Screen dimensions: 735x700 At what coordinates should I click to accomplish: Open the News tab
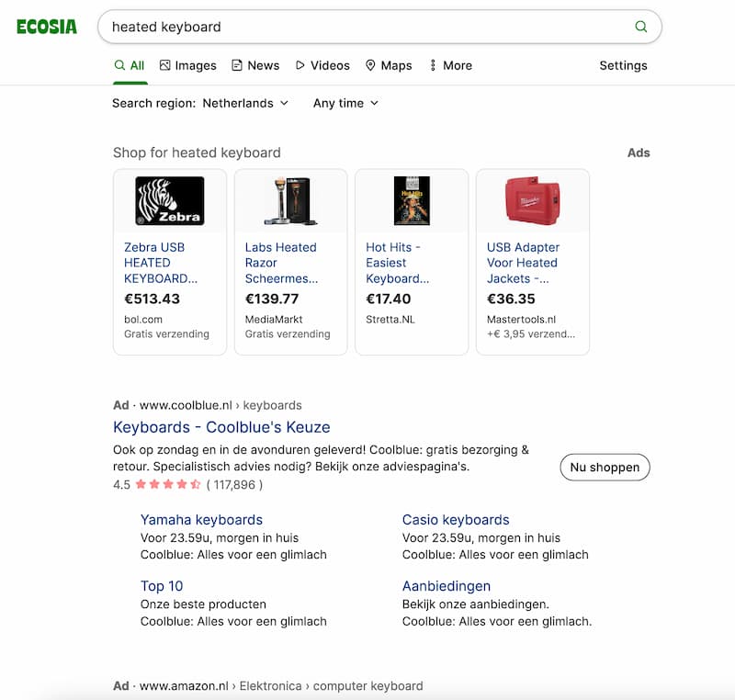click(x=255, y=65)
